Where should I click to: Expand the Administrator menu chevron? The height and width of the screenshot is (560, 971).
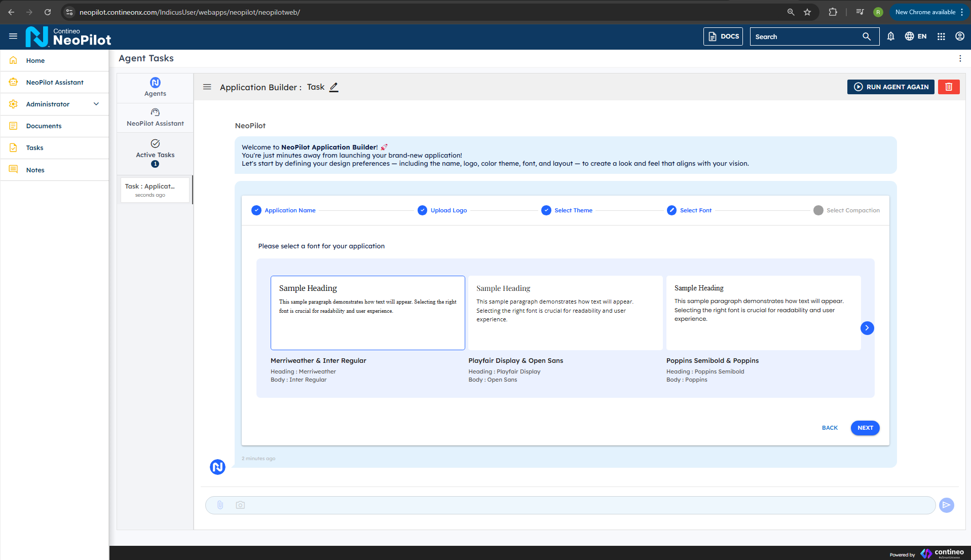(x=96, y=104)
